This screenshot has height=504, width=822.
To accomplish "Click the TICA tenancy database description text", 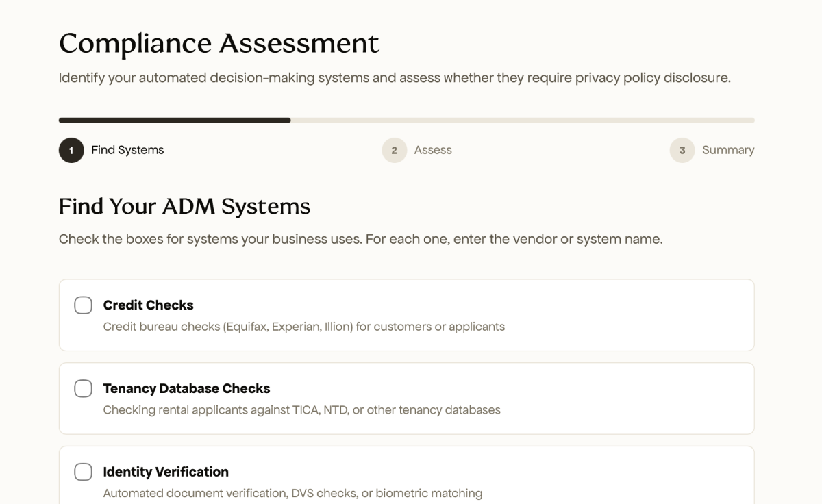I will pyautogui.click(x=302, y=410).
